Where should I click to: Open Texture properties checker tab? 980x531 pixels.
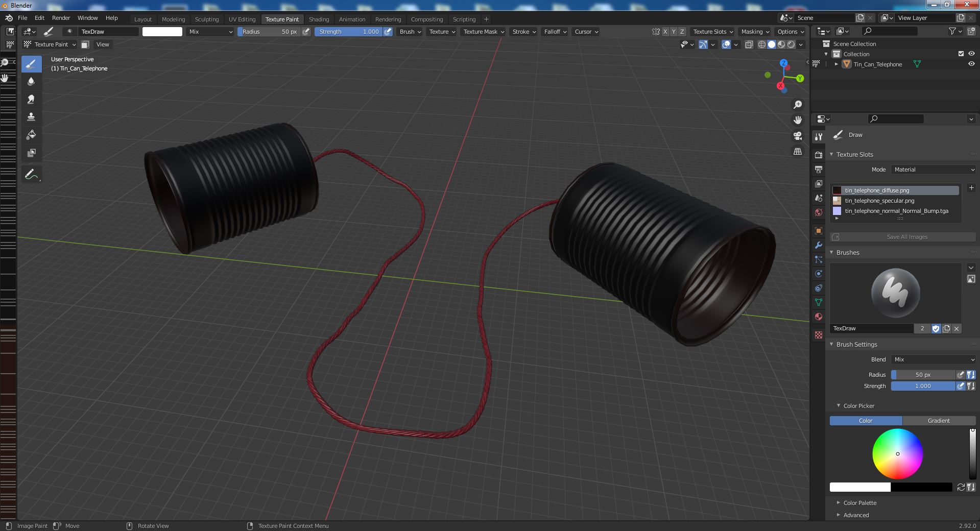[819, 335]
